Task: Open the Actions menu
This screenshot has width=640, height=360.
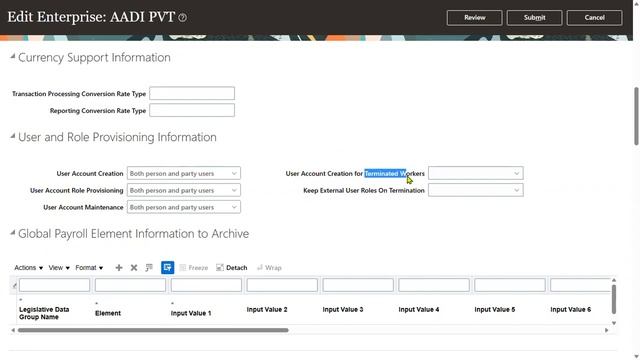Action: coord(28,268)
